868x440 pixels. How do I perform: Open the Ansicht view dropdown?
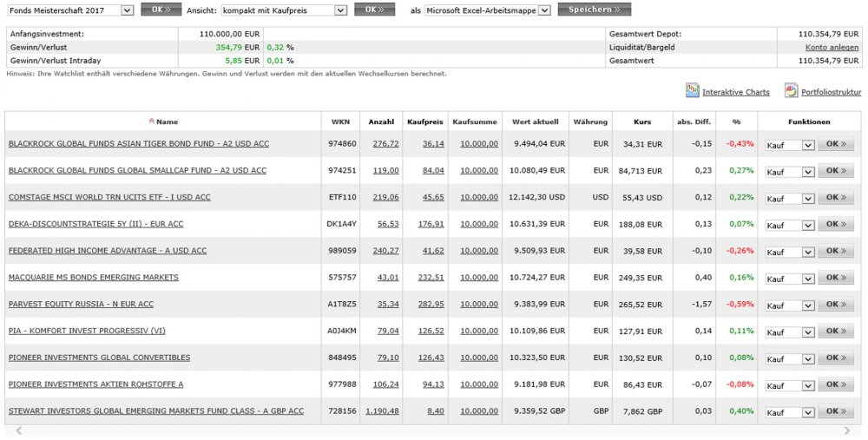tap(284, 10)
